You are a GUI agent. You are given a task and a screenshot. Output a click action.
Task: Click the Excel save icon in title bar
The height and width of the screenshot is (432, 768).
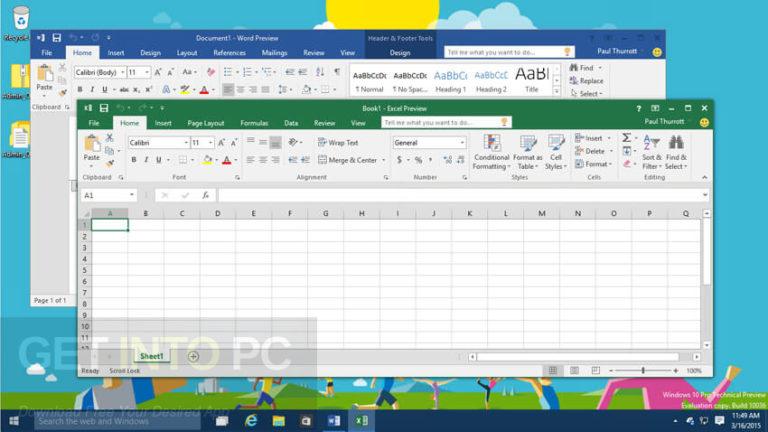pos(104,108)
